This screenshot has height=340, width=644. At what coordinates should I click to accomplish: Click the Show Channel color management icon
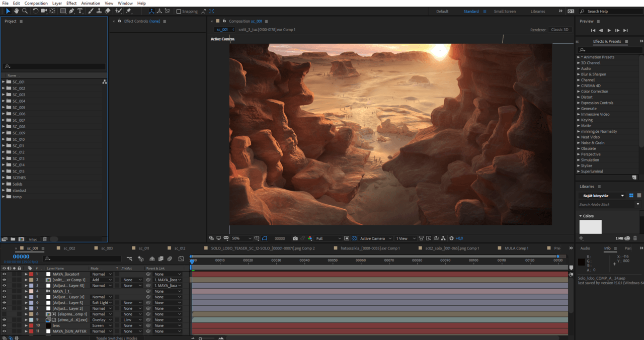(x=310, y=238)
